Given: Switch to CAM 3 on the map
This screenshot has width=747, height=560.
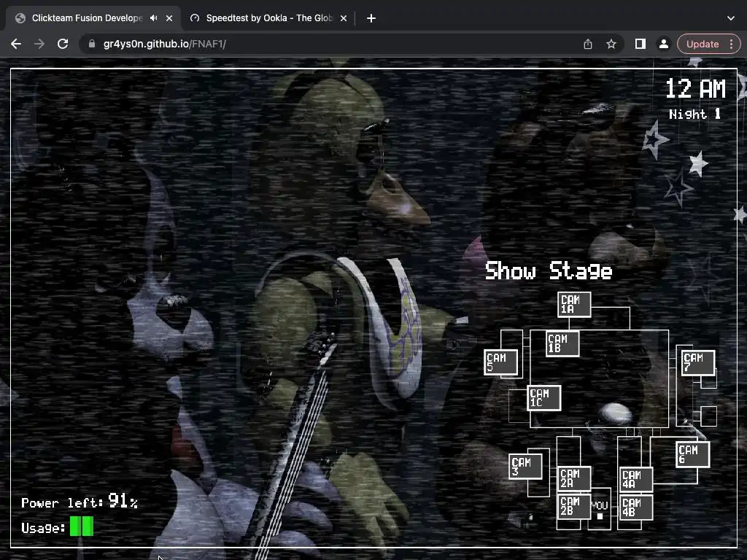Looking at the screenshot, I should [525, 466].
